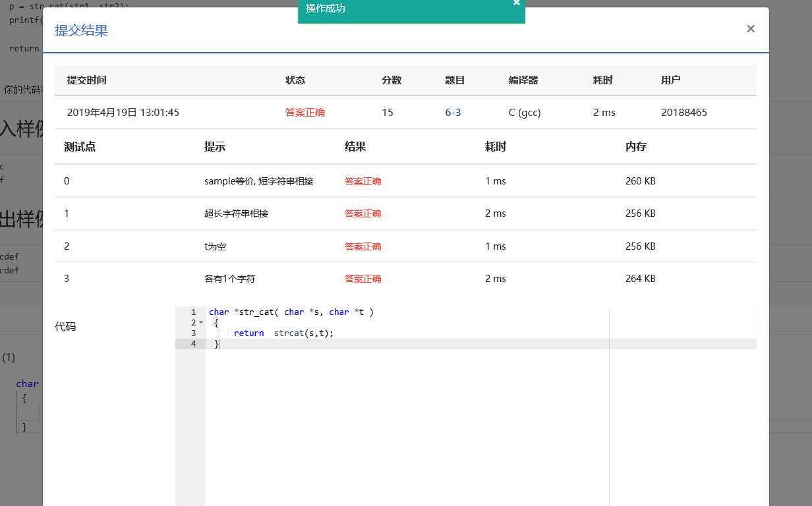Click the 测试点 column header
The width and height of the screenshot is (812, 506).
pyautogui.click(x=80, y=147)
